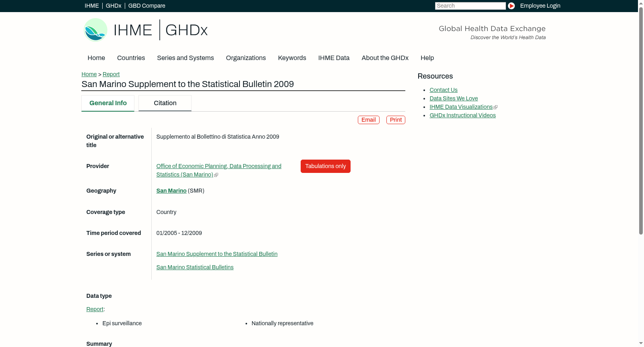Click the external link icon next to IHME Data Visualizations

coord(495,107)
